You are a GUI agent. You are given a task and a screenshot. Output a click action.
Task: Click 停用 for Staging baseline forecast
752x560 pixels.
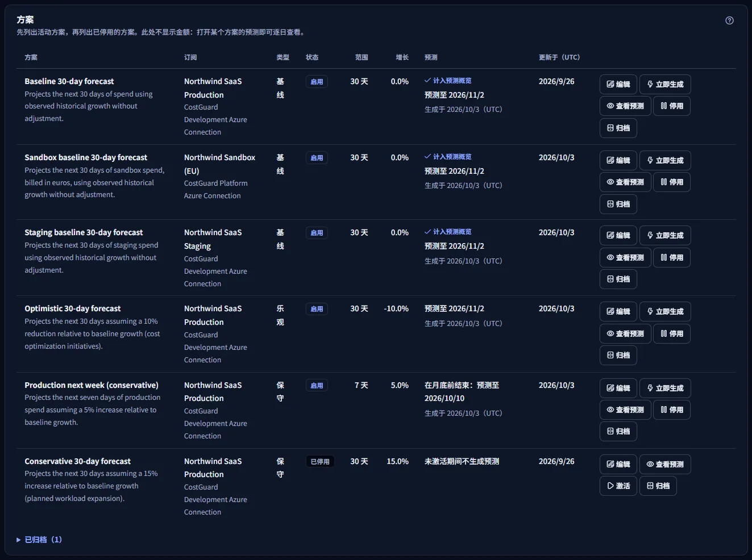(x=672, y=257)
